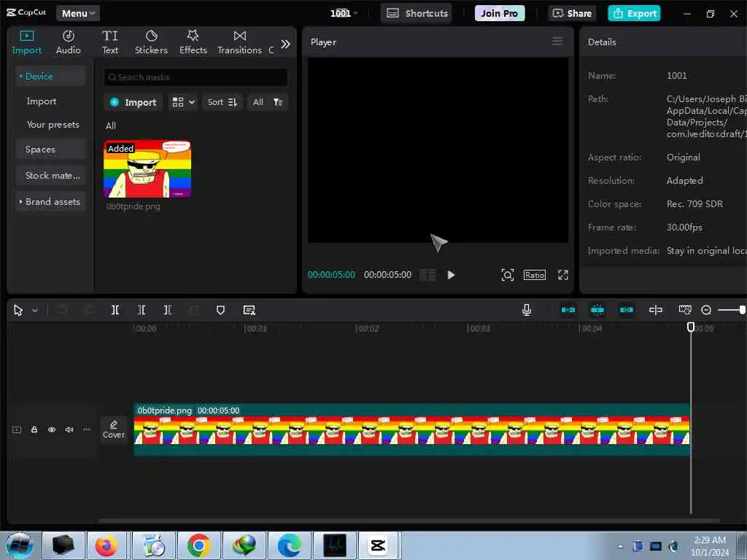Click the Share button
The image size is (747, 560).
(572, 13)
